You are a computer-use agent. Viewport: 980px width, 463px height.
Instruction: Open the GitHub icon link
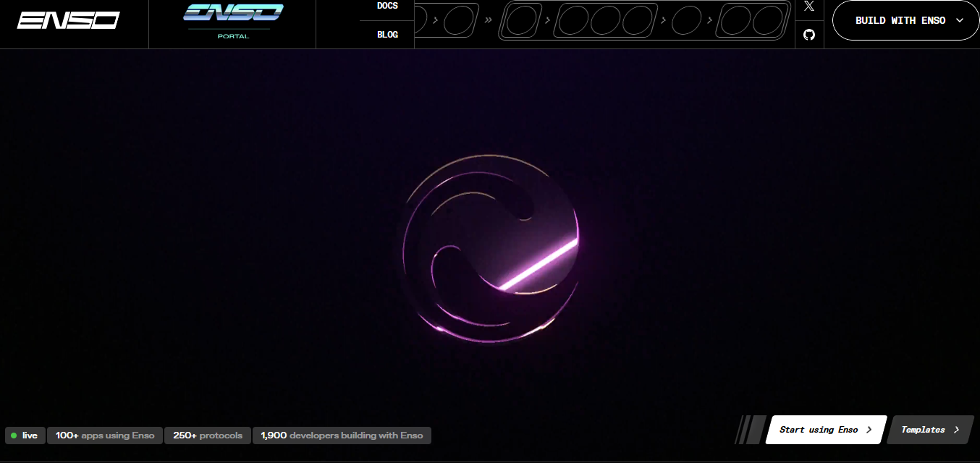tap(809, 34)
